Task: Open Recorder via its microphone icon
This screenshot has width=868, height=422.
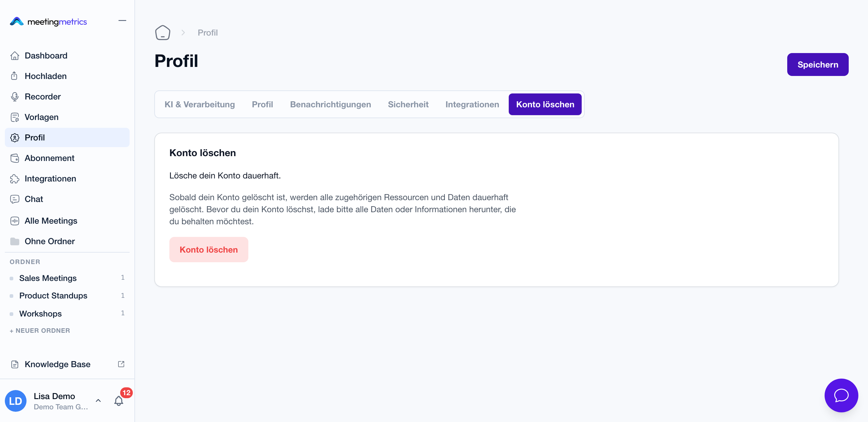Action: point(14,97)
